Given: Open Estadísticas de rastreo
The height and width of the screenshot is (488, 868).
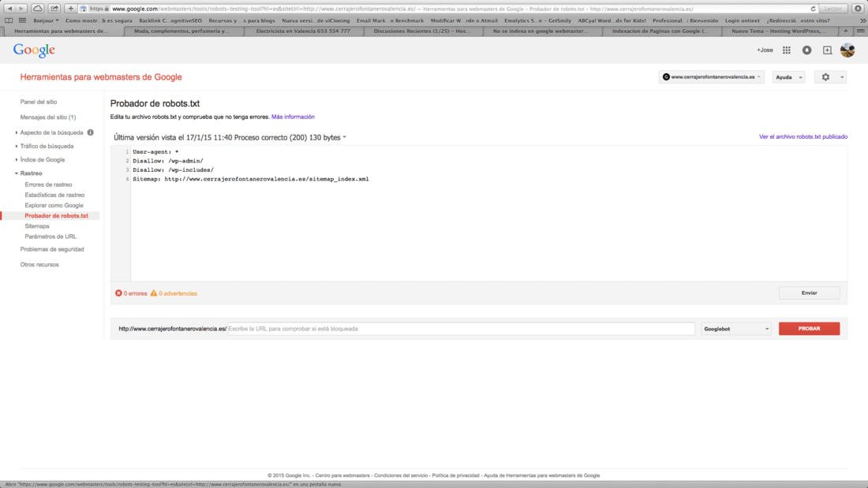Looking at the screenshot, I should coord(54,196).
